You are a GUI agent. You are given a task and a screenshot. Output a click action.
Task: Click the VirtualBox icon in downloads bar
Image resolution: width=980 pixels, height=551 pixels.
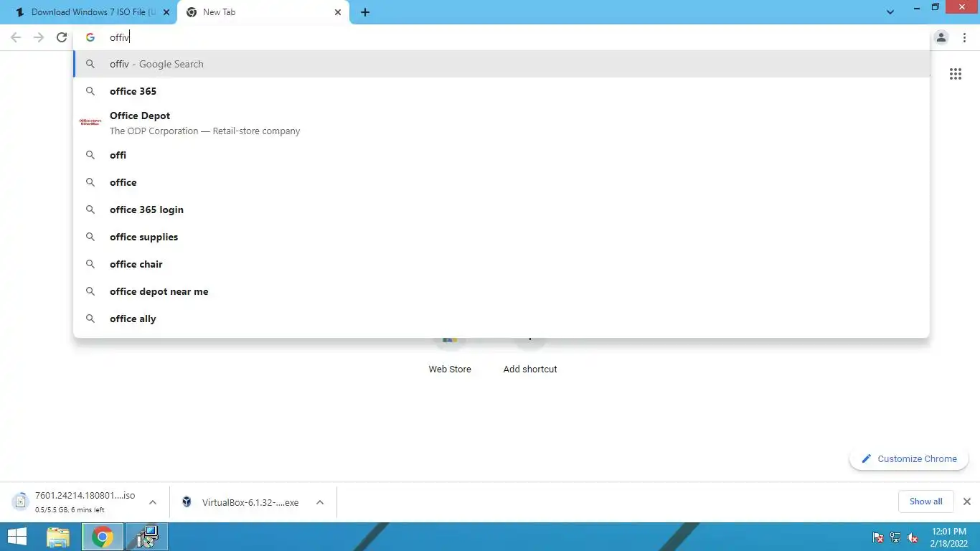187,501
